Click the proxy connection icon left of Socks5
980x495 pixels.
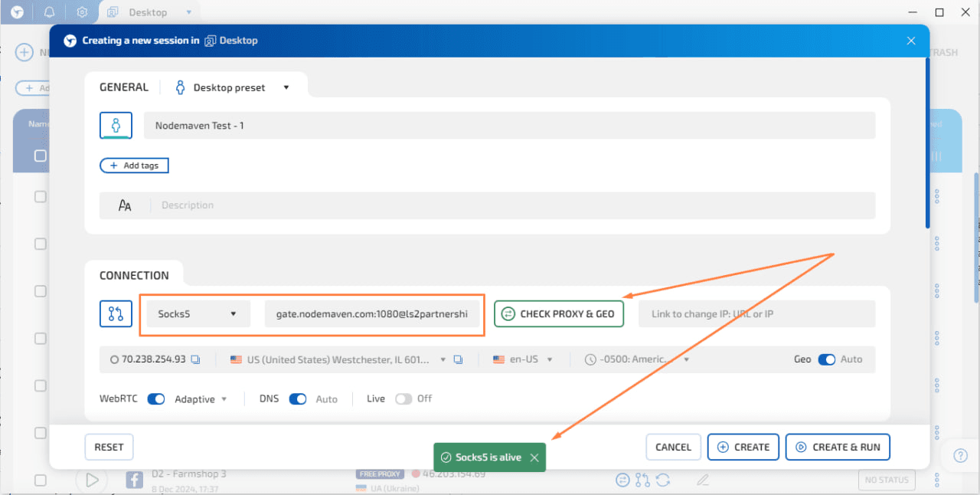(116, 313)
